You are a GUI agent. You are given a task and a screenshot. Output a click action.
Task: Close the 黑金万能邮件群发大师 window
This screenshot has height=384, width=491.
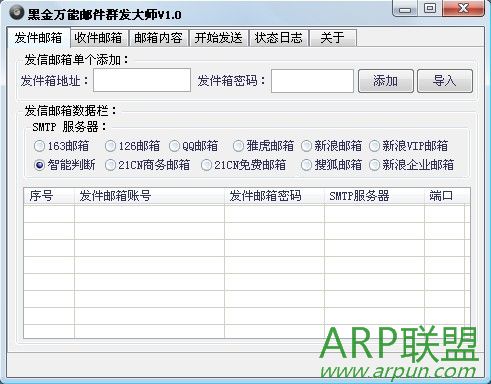click(x=463, y=8)
